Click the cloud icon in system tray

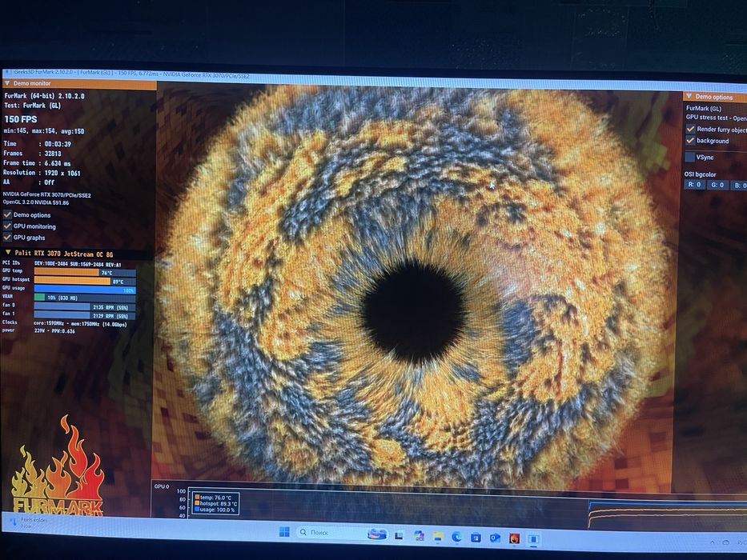[726, 542]
